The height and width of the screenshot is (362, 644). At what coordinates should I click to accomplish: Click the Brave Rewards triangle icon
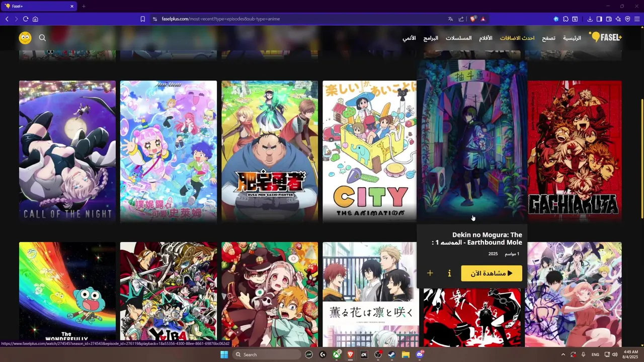[482, 19]
